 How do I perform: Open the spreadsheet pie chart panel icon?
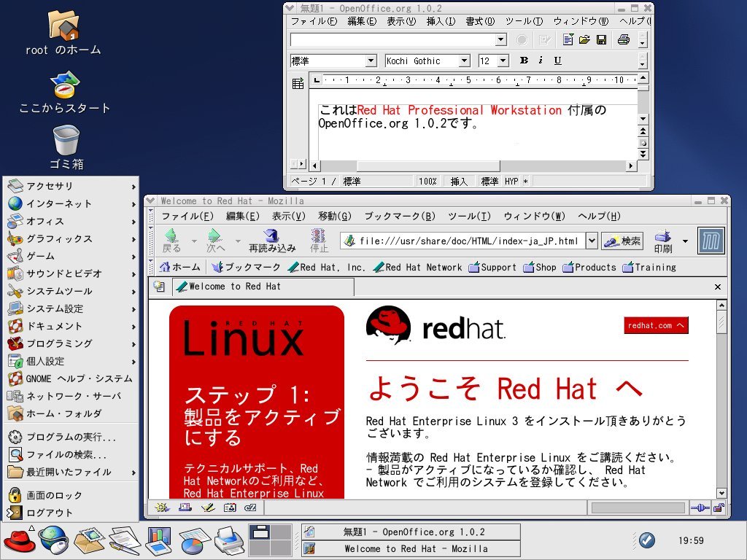click(x=194, y=542)
